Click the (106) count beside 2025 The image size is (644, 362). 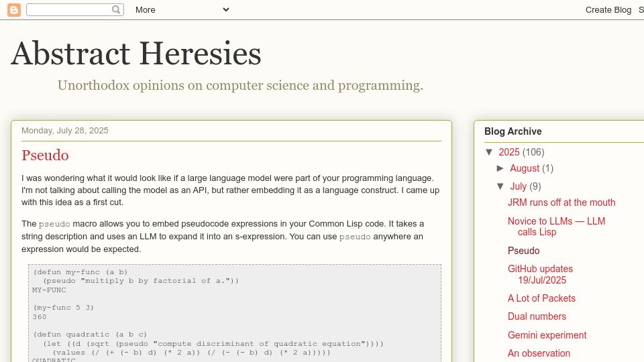tap(533, 152)
